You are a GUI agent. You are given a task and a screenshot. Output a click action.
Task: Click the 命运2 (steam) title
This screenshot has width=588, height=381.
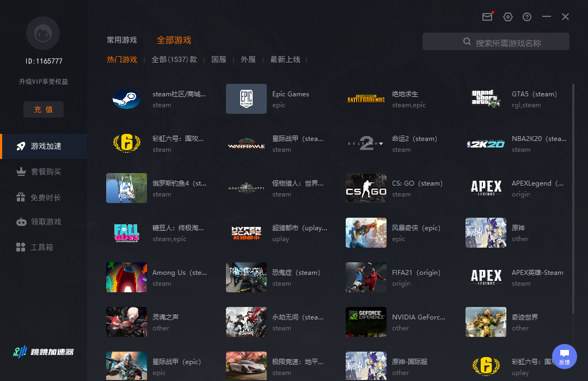click(x=415, y=139)
